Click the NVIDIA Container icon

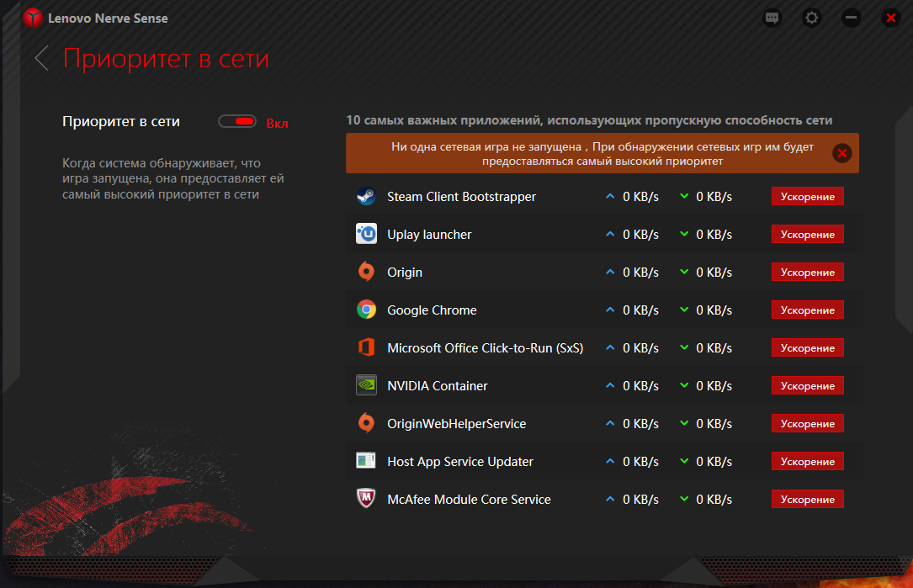(x=366, y=385)
